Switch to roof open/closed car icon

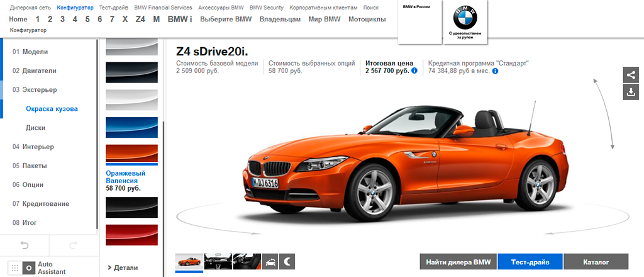270,261
